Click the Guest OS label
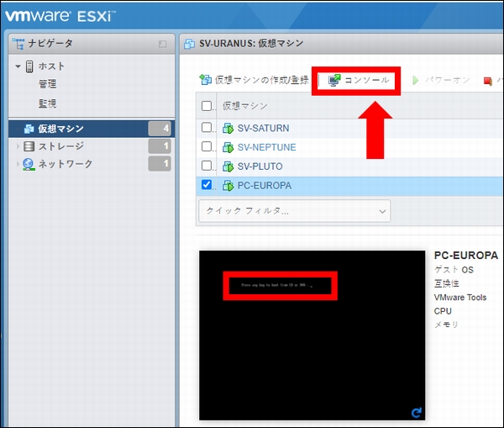The width and height of the screenshot is (504, 428). [454, 270]
